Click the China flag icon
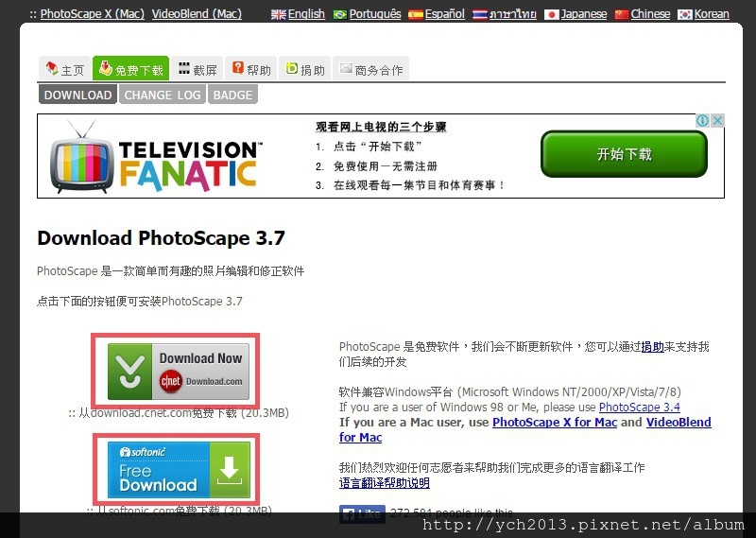This screenshot has width=756, height=538. tap(622, 15)
